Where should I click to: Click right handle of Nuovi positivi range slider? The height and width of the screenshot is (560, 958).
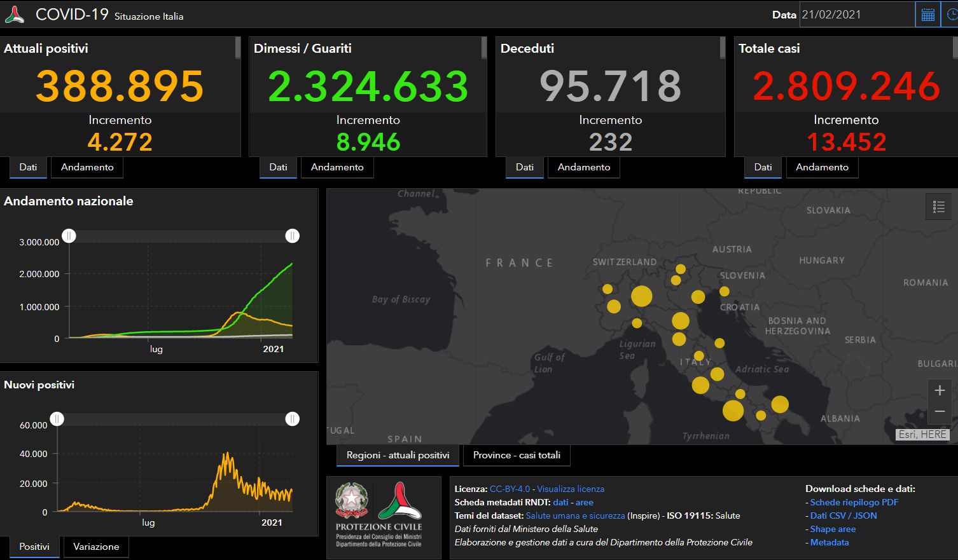[x=292, y=419]
